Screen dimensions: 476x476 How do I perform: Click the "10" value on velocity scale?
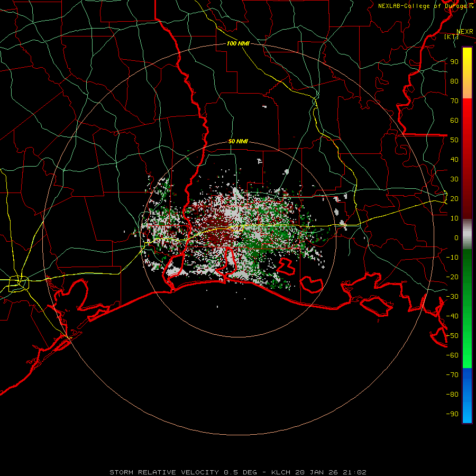coord(454,218)
